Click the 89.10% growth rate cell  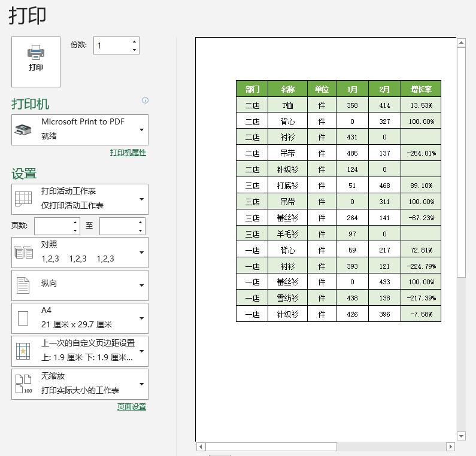pos(421,185)
